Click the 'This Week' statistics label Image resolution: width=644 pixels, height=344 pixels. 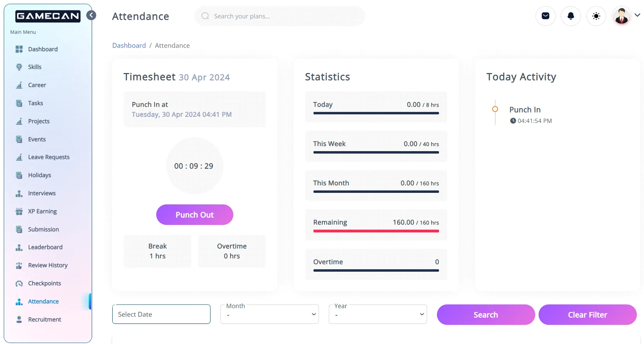coord(329,144)
